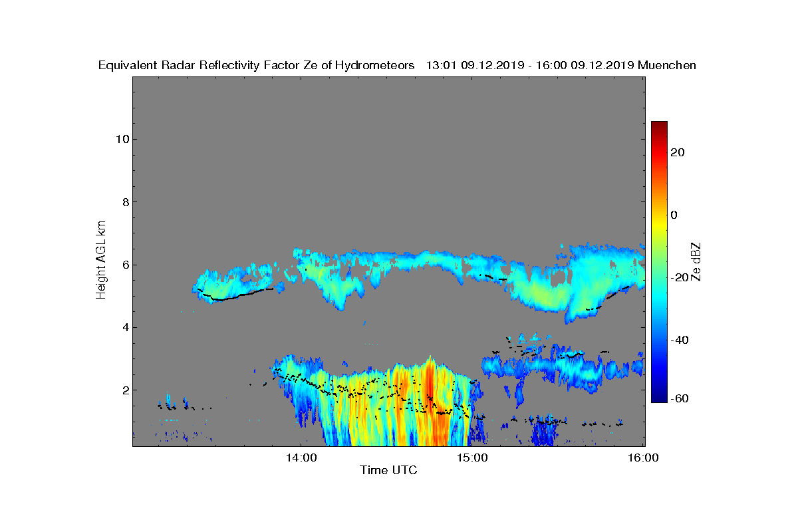
Task: Click the colorbar tick label -60
Action: (x=678, y=398)
